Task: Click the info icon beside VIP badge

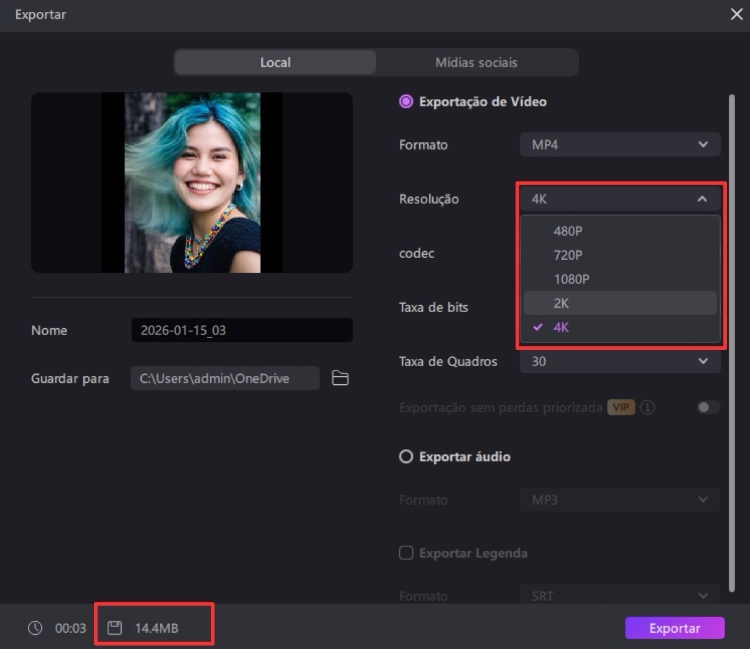Action: [x=647, y=407]
